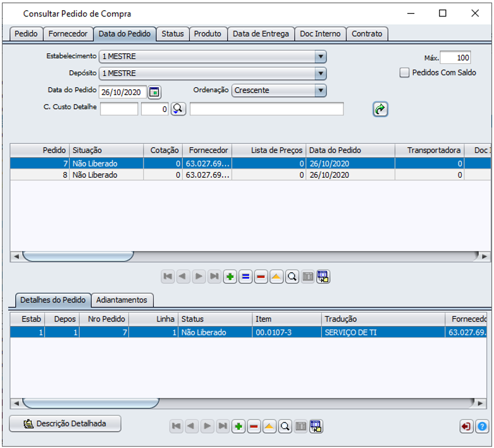Viewport: 494px width, 448px height.
Task: Go to next record in orders toolbar
Action: point(199,277)
